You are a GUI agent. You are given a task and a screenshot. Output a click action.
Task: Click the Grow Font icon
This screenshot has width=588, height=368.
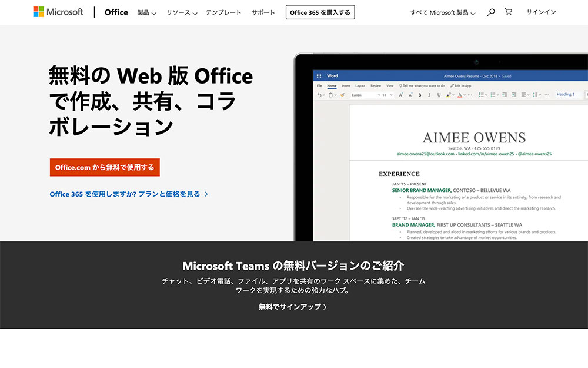point(401,95)
